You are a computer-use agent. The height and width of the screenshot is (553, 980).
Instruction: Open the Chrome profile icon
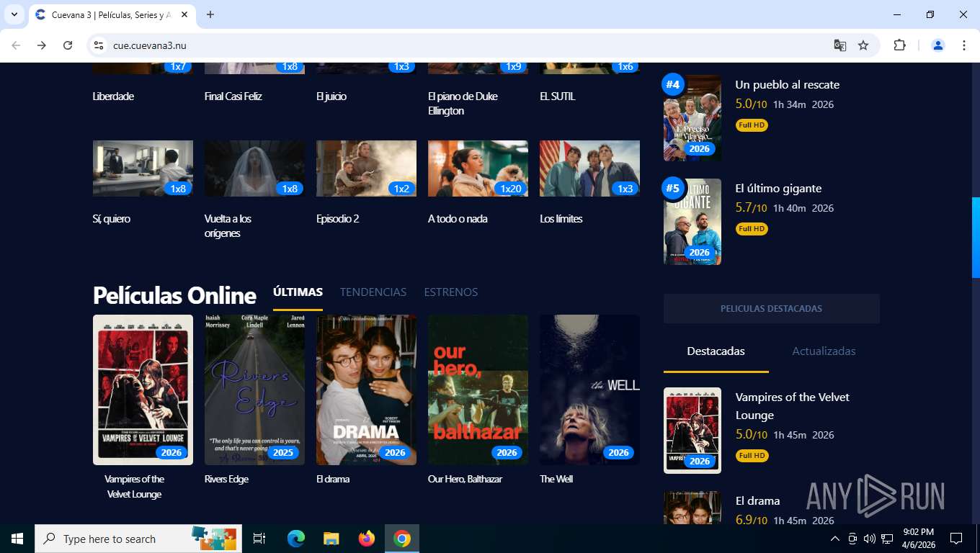(938, 45)
